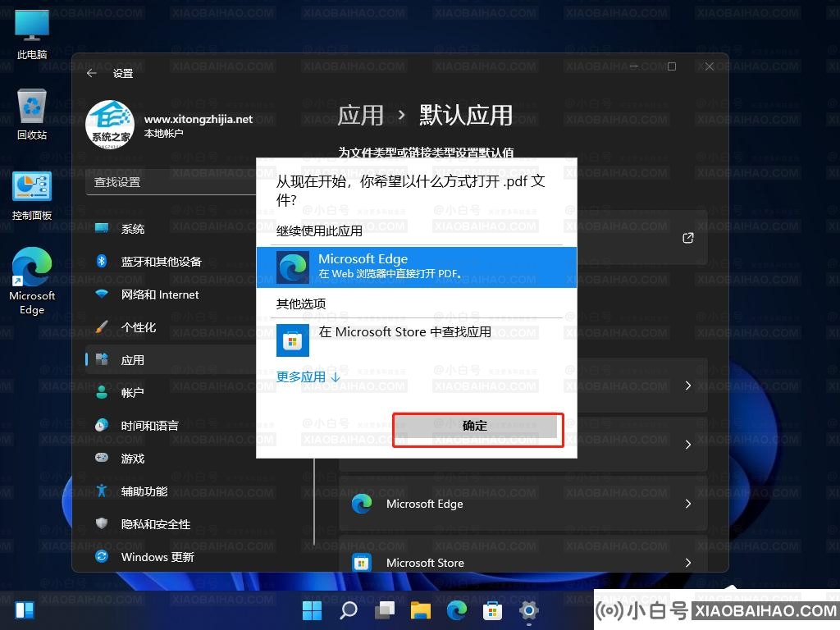Screen dimensions: 840x630
Task: Click the Microsoft Store icon in the dialog
Action: click(x=293, y=340)
